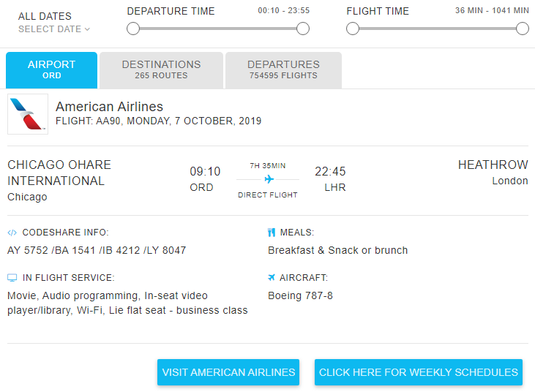Click departure time slider left handle
This screenshot has height=392, width=535.
[x=133, y=29]
